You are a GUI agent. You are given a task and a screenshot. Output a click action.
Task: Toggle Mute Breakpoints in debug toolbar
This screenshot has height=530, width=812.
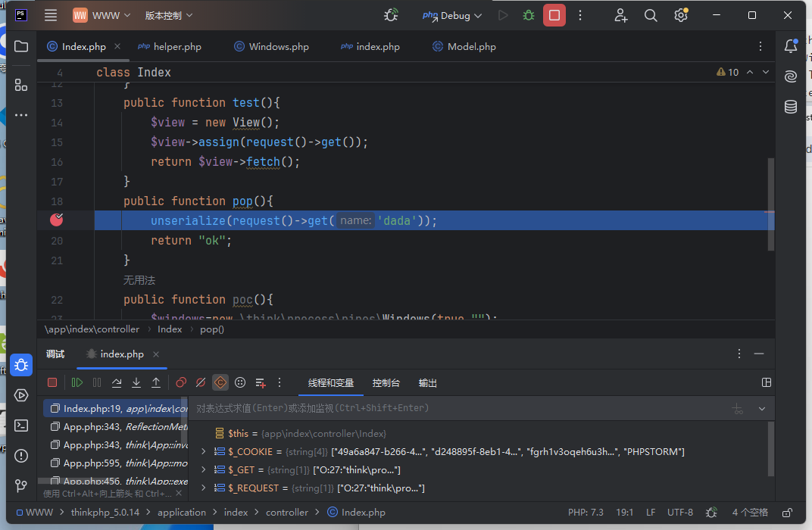[x=201, y=383]
